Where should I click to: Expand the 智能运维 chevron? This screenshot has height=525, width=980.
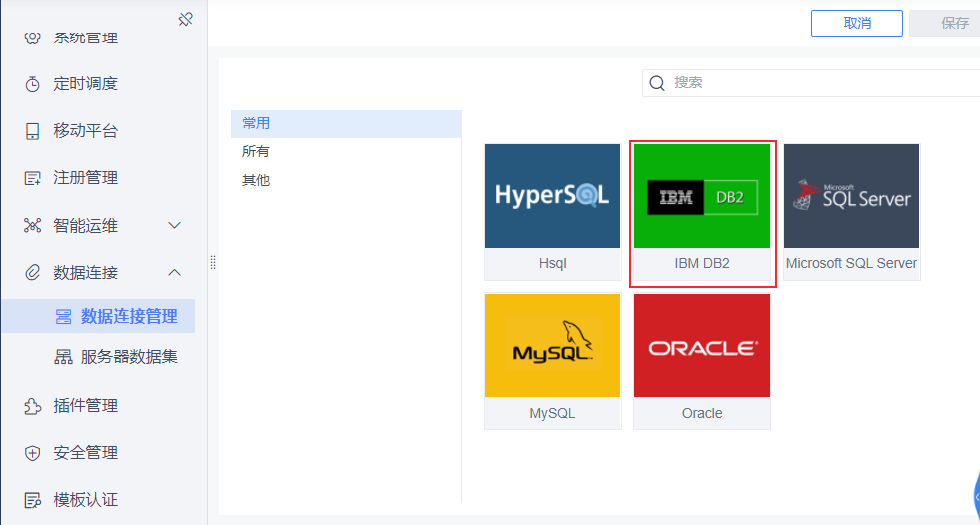[x=175, y=225]
